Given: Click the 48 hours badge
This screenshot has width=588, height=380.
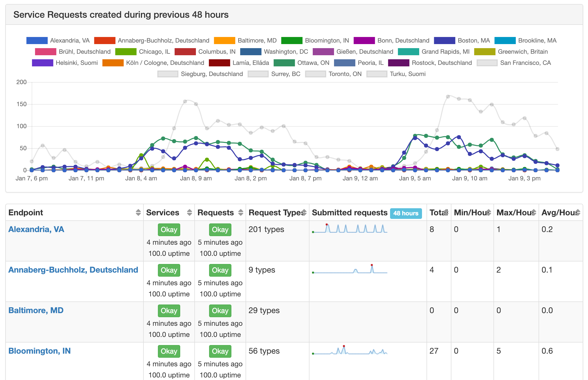Looking at the screenshot, I should click(x=406, y=213).
